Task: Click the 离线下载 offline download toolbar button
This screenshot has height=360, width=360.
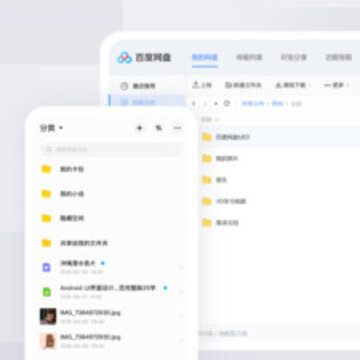Action: pos(293,85)
